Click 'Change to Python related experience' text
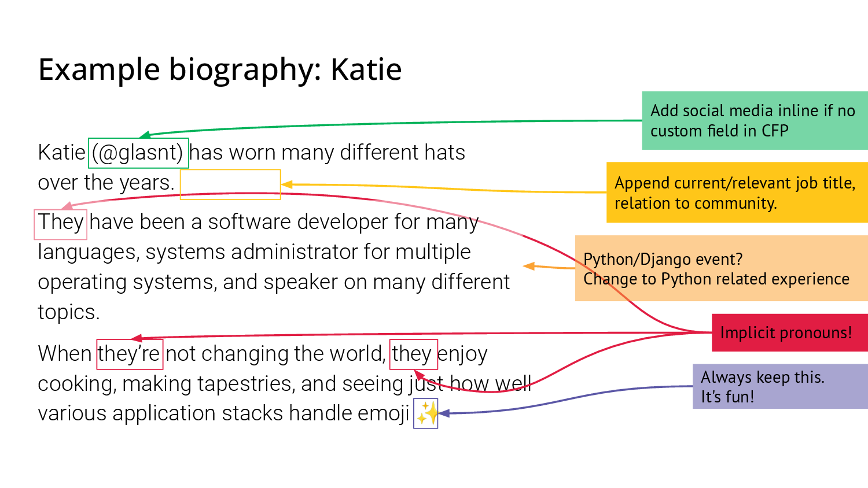This screenshot has width=868, height=488. coord(716,279)
